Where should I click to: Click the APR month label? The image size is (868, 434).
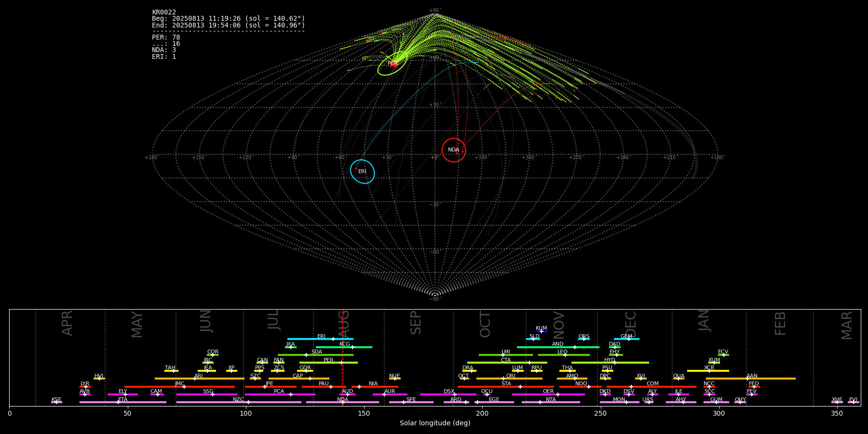68,323
